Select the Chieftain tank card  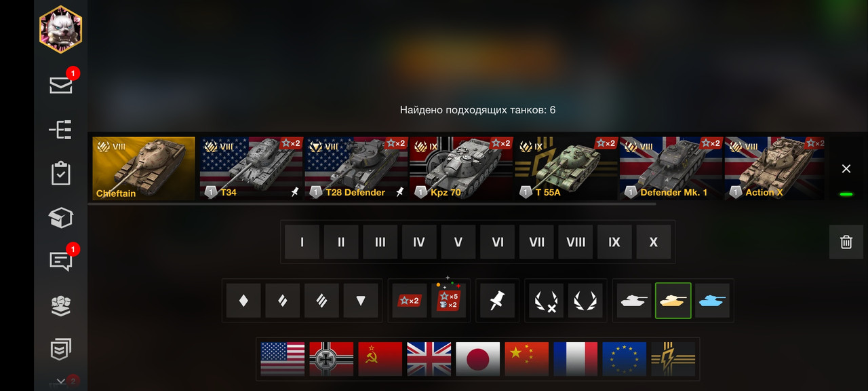(144, 168)
